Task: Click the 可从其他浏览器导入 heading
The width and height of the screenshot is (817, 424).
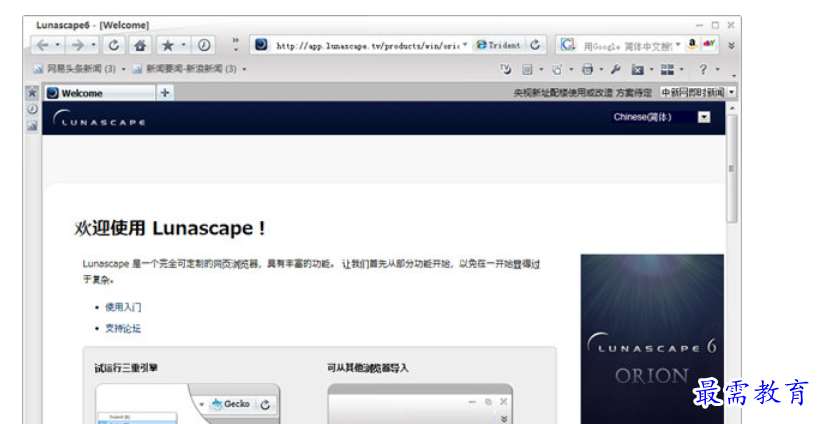Action: [x=368, y=368]
